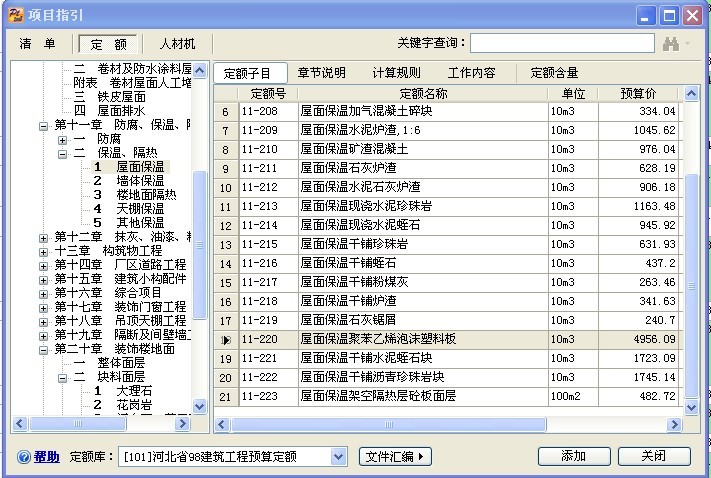Switch to the 人材机 tab

tap(177, 44)
